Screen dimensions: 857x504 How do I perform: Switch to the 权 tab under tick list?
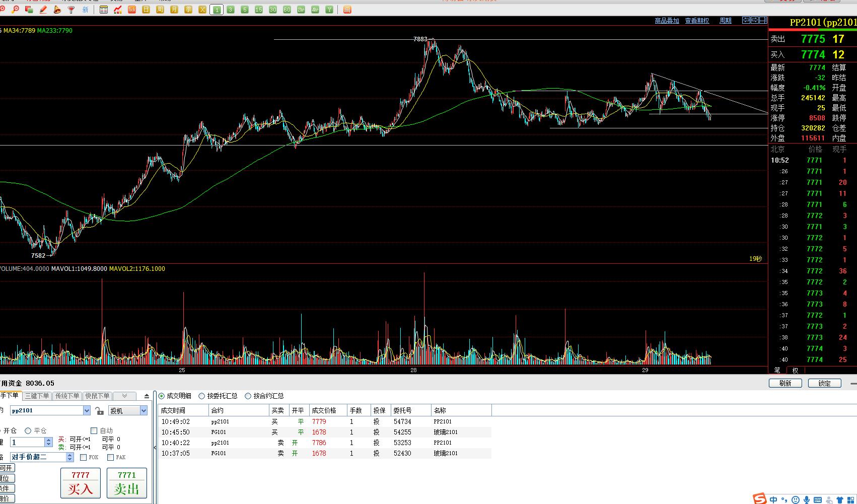[796, 370]
